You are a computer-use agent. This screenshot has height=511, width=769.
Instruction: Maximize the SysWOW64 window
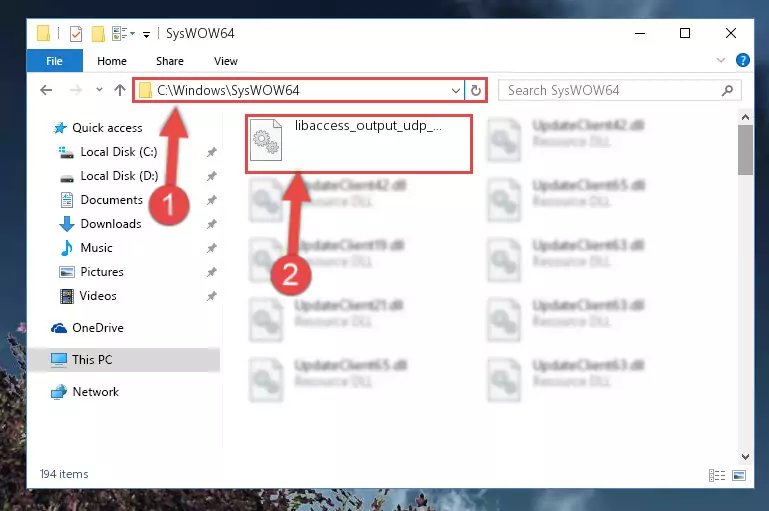click(x=685, y=33)
